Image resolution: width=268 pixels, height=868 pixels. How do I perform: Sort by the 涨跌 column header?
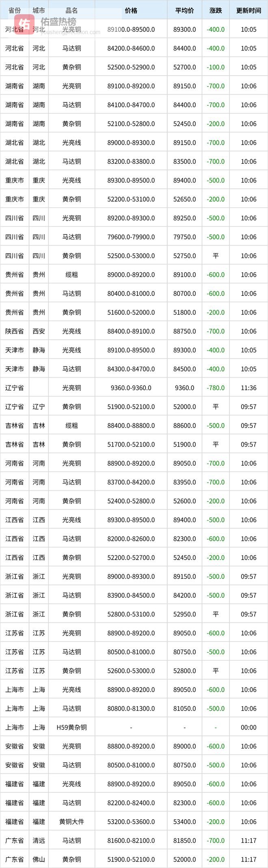coord(216,11)
